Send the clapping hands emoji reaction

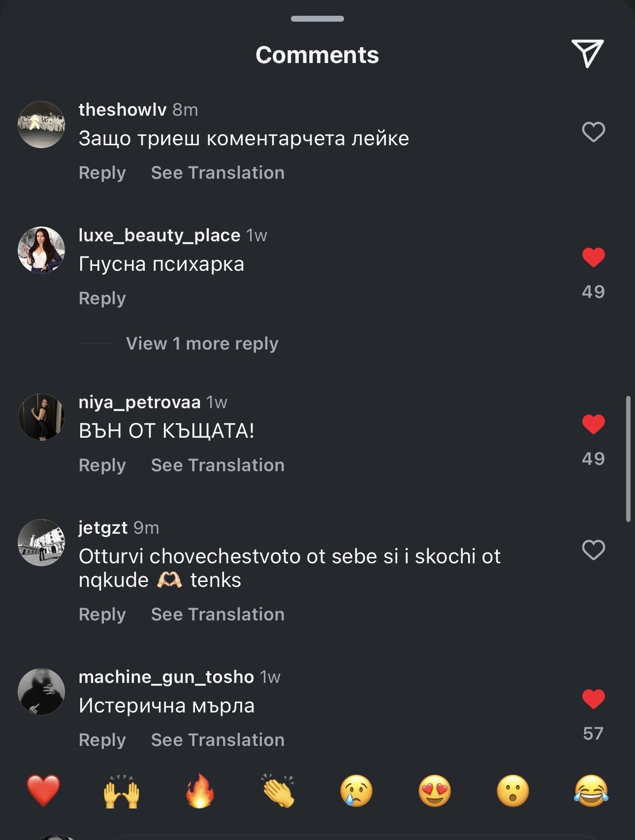(x=278, y=791)
